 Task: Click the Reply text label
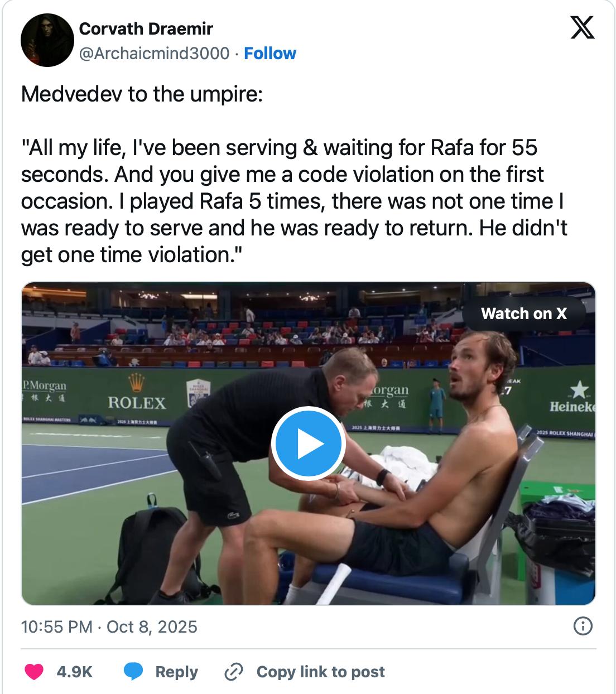176,672
